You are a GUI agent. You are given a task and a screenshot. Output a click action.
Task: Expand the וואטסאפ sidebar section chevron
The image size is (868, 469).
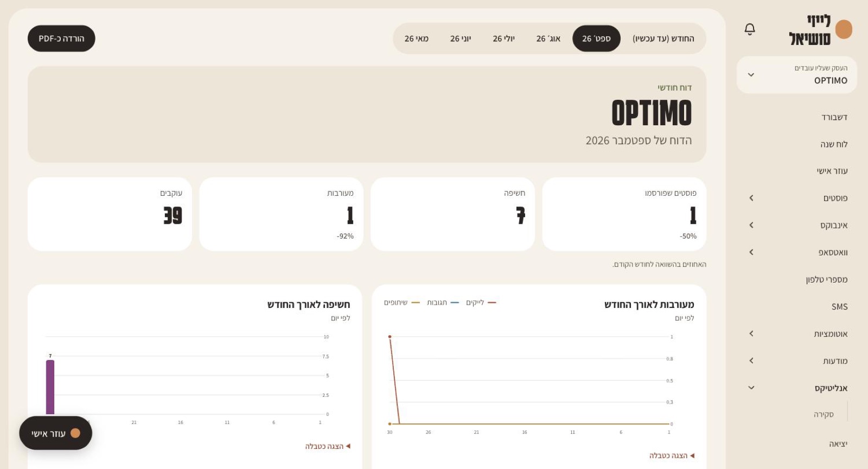[751, 252]
